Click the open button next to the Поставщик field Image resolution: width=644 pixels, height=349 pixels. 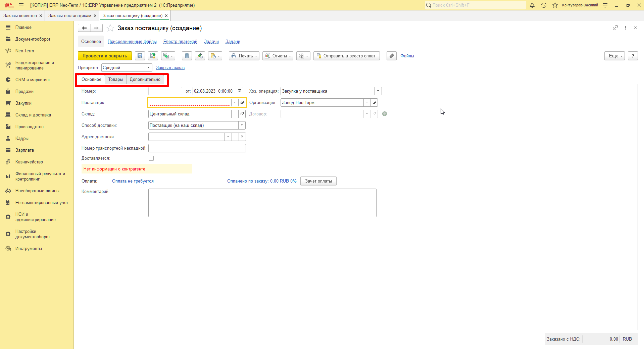tap(242, 102)
